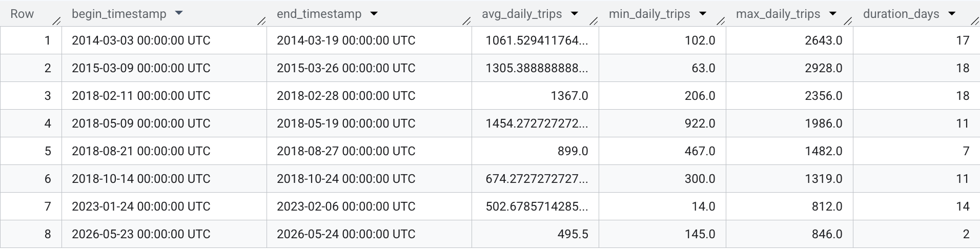Open min_daily_trips column dropdown arrow
Screen dimensions: 980x249
702,14
